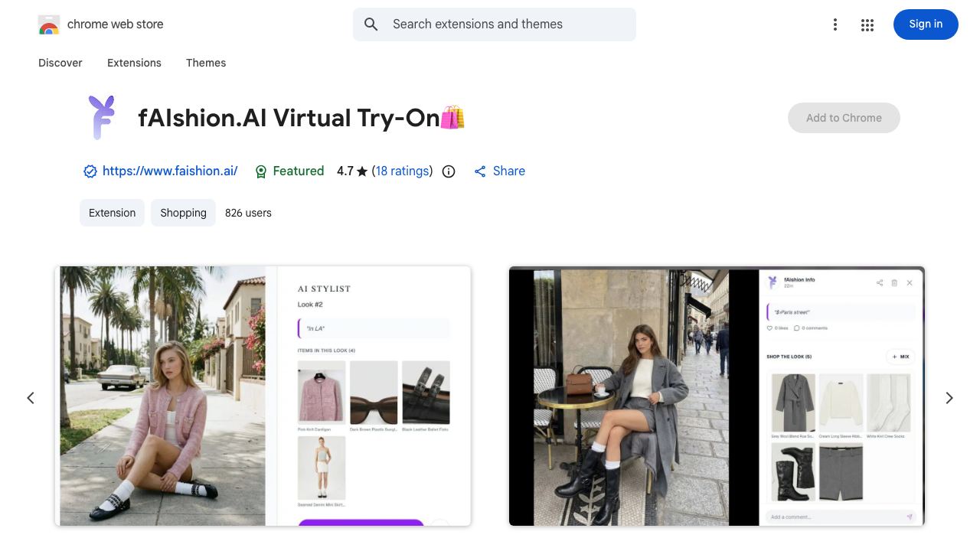
Task: Open the Extensions tab
Action: [x=134, y=63]
